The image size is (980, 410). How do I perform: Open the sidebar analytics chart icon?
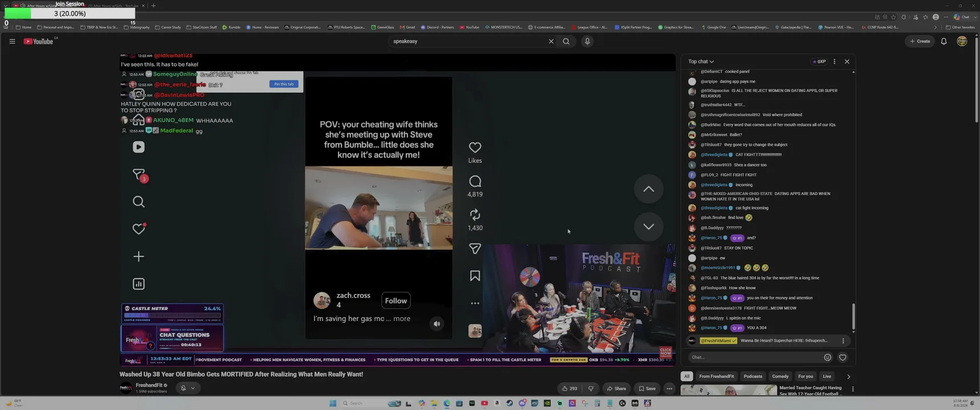(x=138, y=284)
